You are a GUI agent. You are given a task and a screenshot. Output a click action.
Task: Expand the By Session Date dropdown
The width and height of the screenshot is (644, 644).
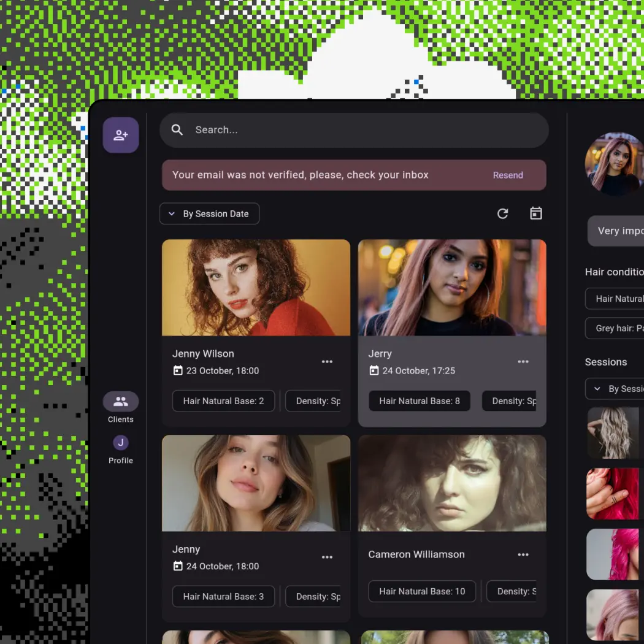[209, 214]
